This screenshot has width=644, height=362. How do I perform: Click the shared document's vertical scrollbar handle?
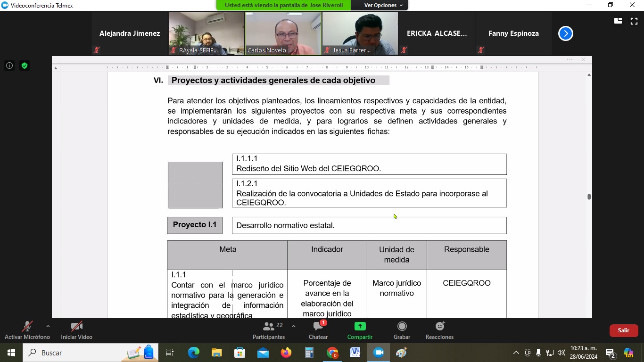pyautogui.click(x=589, y=197)
